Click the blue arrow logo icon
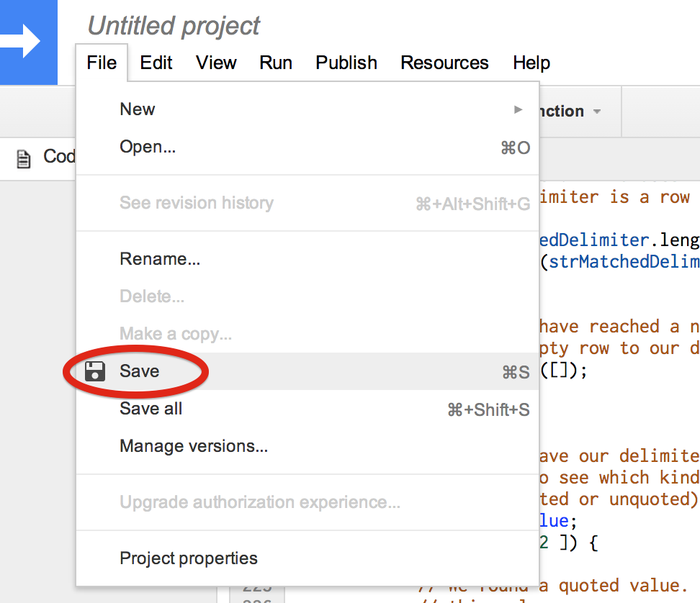 pos(23,42)
